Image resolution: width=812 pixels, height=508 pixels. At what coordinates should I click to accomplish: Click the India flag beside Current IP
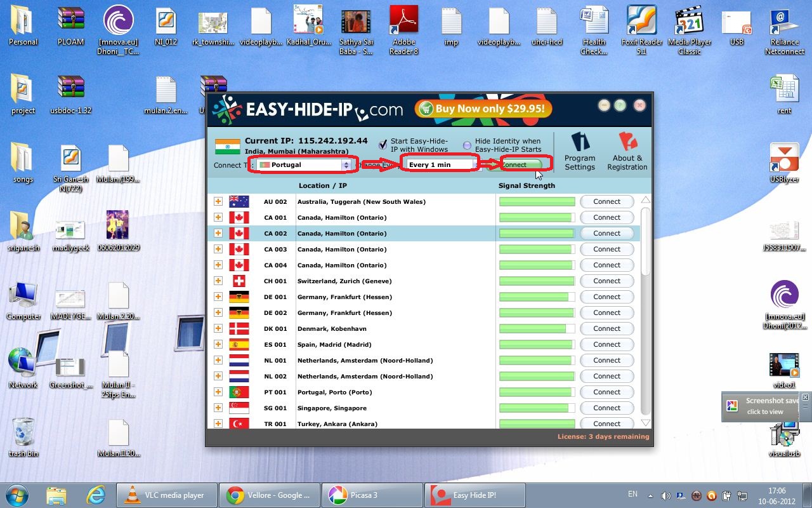point(227,146)
